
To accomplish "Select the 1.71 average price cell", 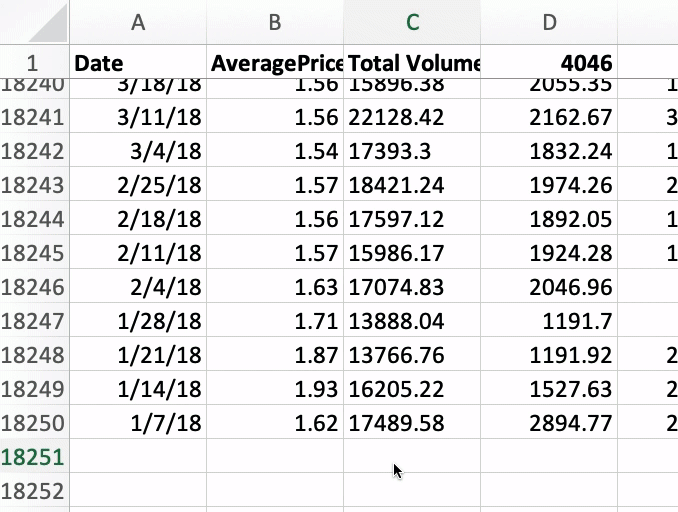I will click(275, 321).
